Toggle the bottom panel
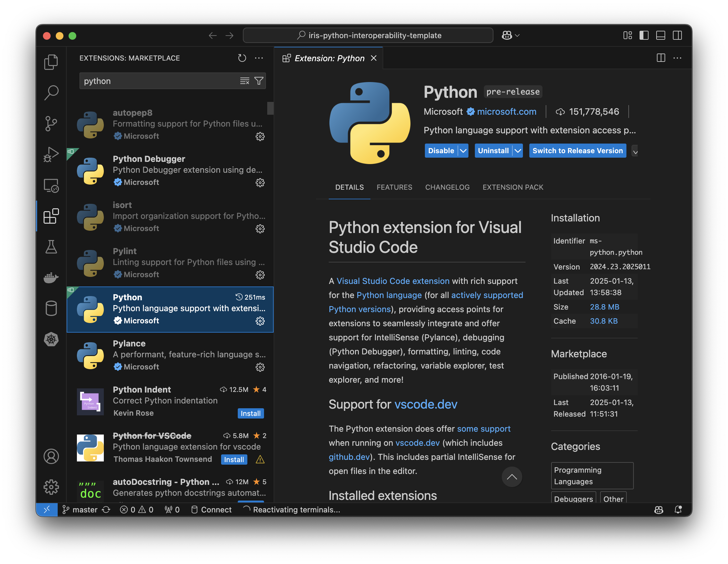The height and width of the screenshot is (564, 728). 661,35
